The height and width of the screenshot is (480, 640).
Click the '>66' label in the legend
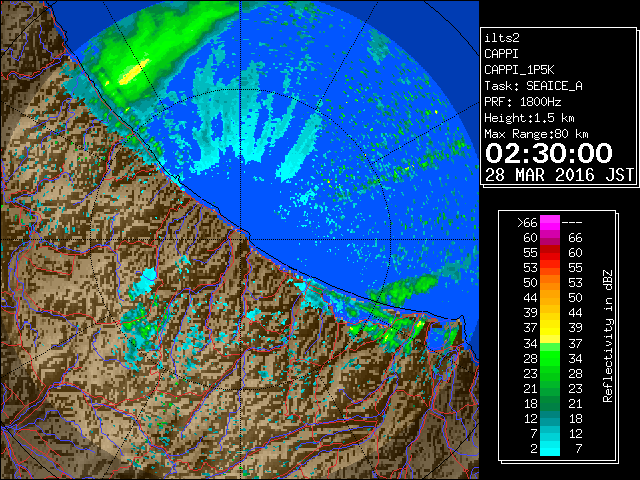coord(527,222)
